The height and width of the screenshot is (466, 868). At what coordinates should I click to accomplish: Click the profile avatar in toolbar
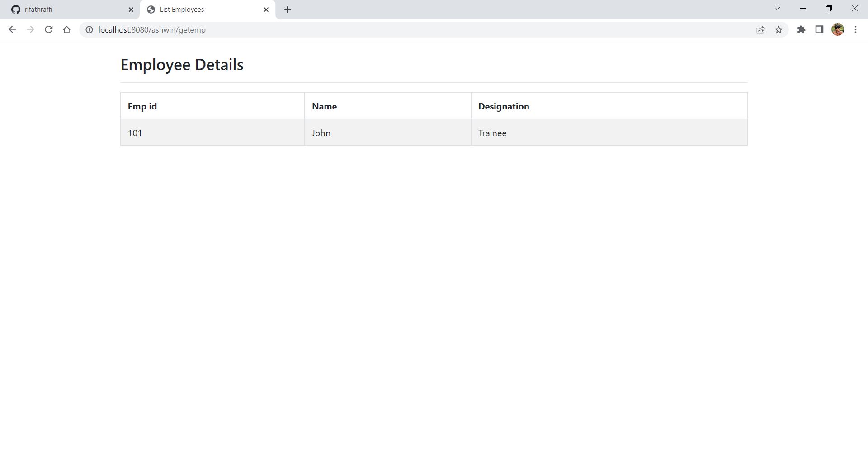click(838, 29)
